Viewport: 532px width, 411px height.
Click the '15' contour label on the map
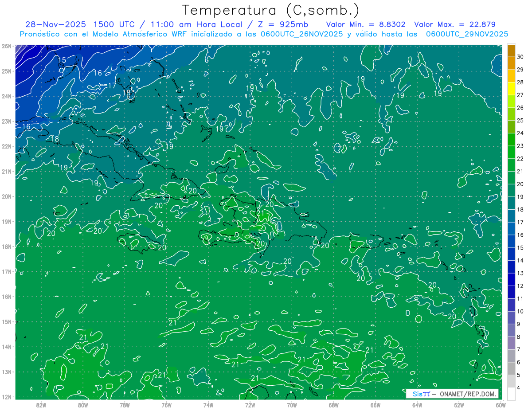tap(62, 60)
